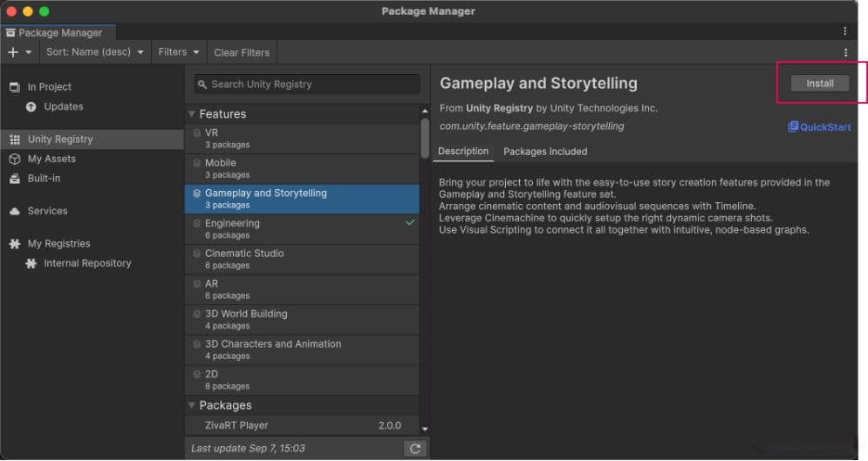Screen dimensions: 868x461
Task: Click the My Assets box icon
Action: tap(15, 159)
